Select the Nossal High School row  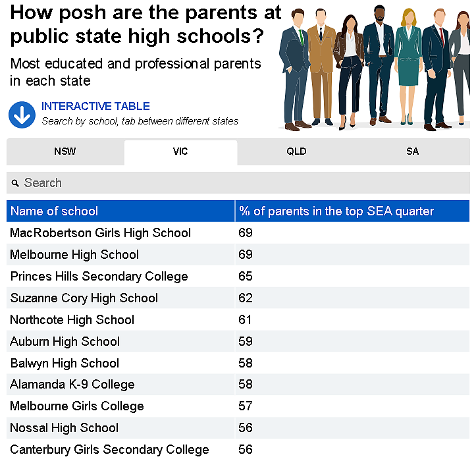[238, 428]
